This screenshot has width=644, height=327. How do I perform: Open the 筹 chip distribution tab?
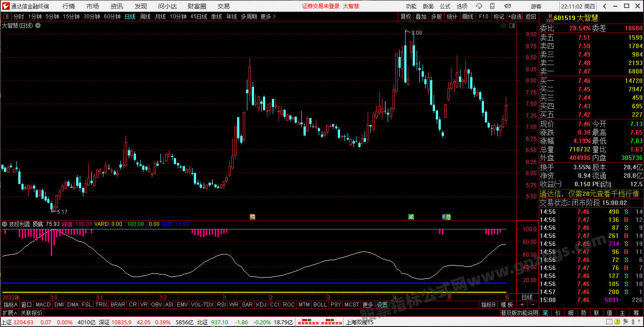[636, 313]
